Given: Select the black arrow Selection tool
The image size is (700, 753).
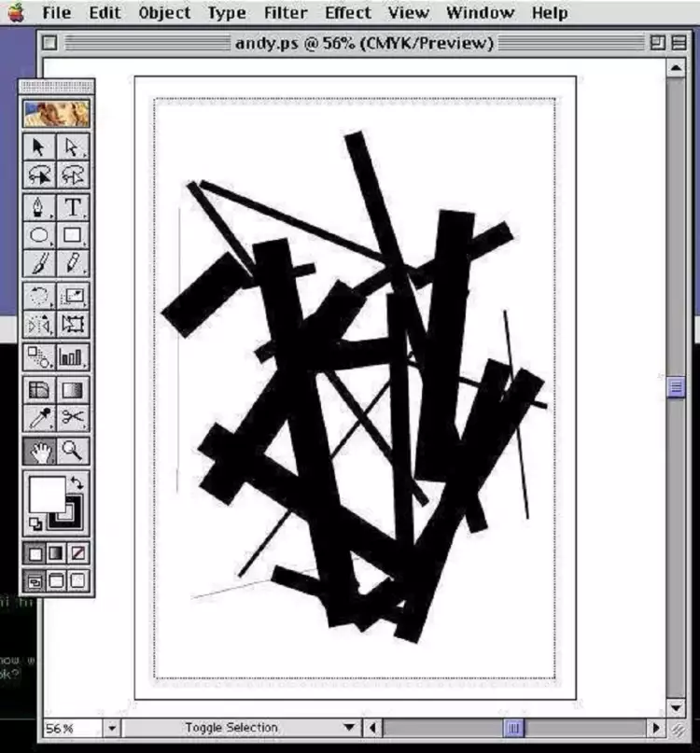Looking at the screenshot, I should point(39,147).
